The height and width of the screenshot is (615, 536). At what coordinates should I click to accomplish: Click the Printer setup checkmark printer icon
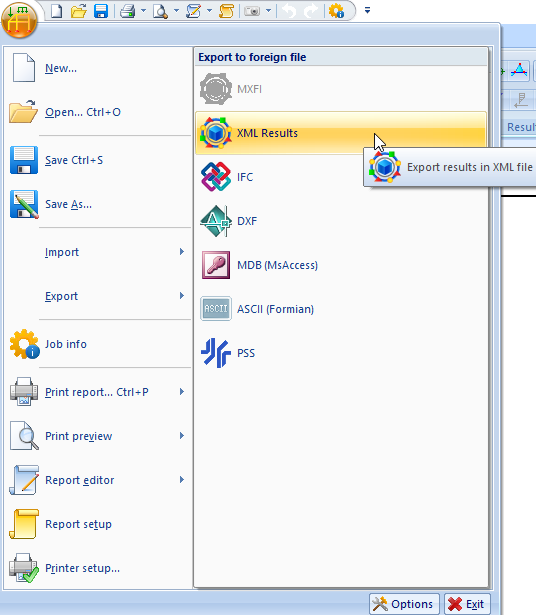24,568
